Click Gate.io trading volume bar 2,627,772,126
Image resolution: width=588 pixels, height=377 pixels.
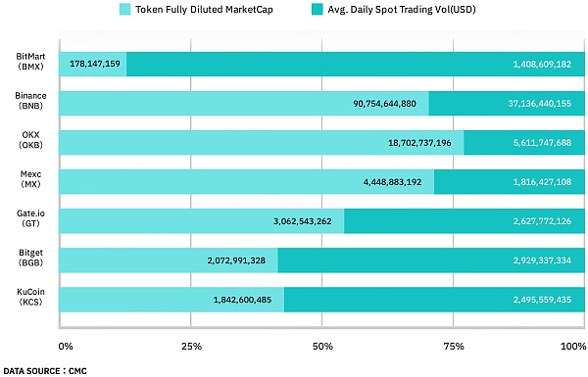(465, 221)
